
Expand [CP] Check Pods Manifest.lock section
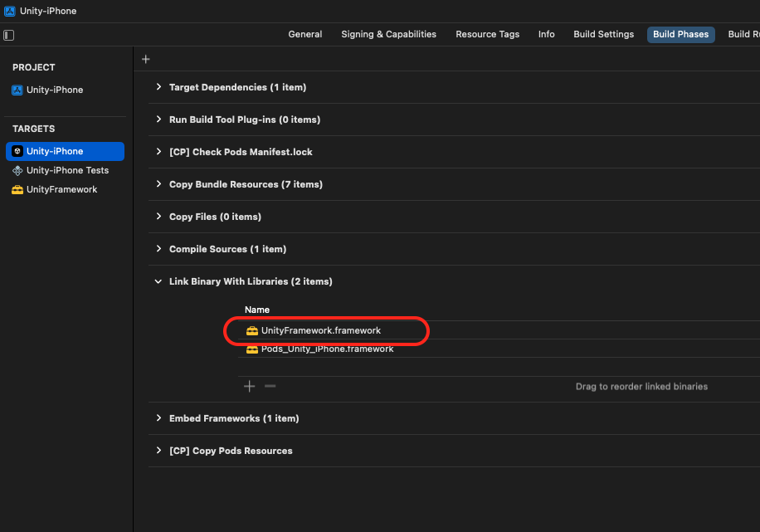point(158,152)
